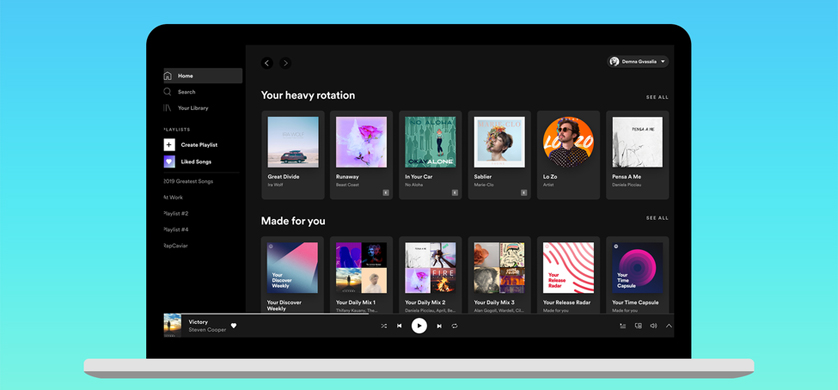Click Victory album art in player bar
This screenshot has width=838, height=390.
(172, 325)
